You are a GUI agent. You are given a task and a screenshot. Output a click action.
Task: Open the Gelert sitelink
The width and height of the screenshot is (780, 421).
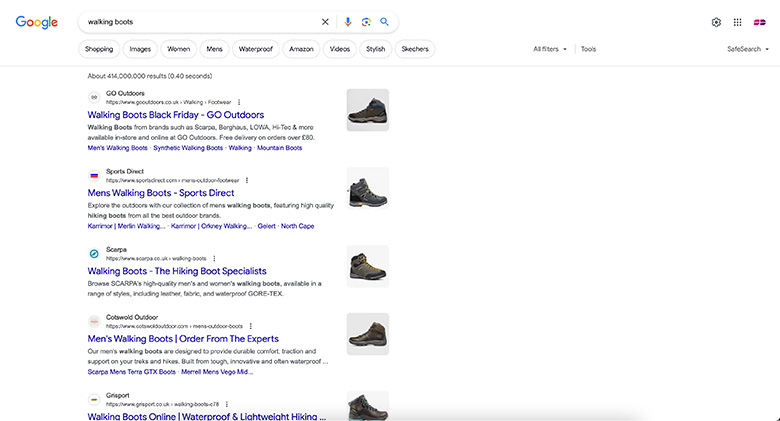[x=267, y=226]
